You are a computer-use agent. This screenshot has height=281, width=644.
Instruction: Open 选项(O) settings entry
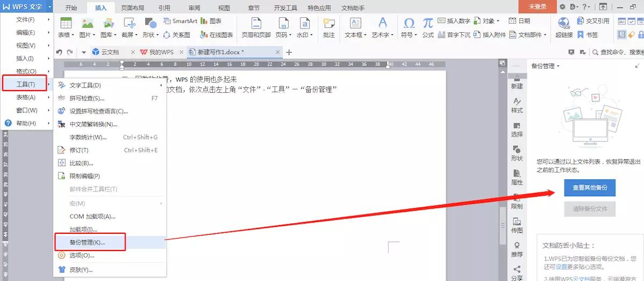pyautogui.click(x=110, y=255)
